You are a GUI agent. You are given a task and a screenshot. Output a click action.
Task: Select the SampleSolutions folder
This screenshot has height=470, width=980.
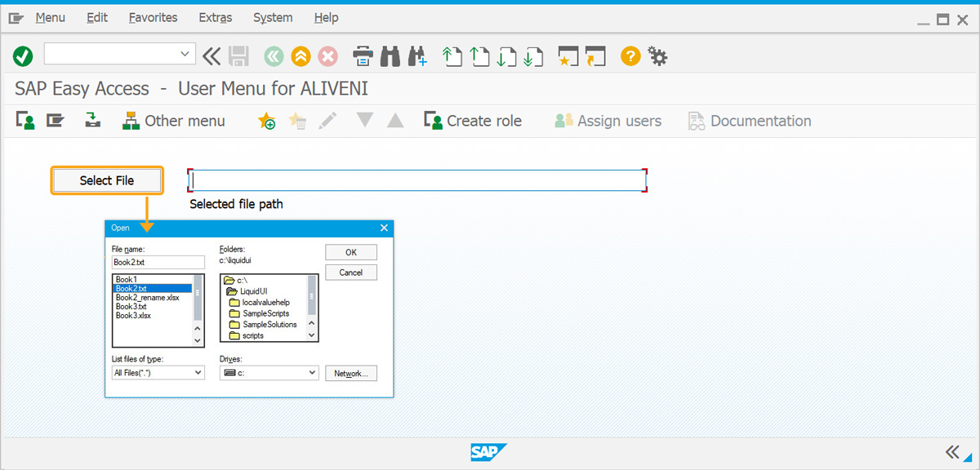pos(263,325)
